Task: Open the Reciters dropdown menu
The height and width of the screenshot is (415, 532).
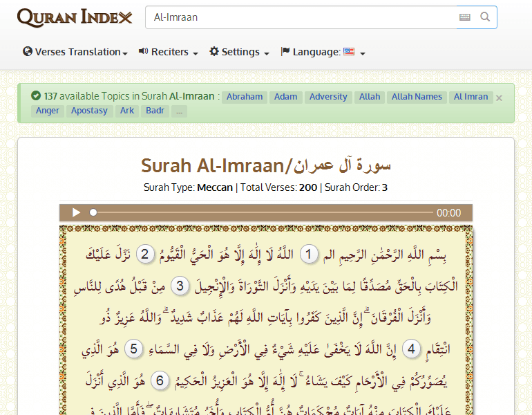Action: click(169, 52)
